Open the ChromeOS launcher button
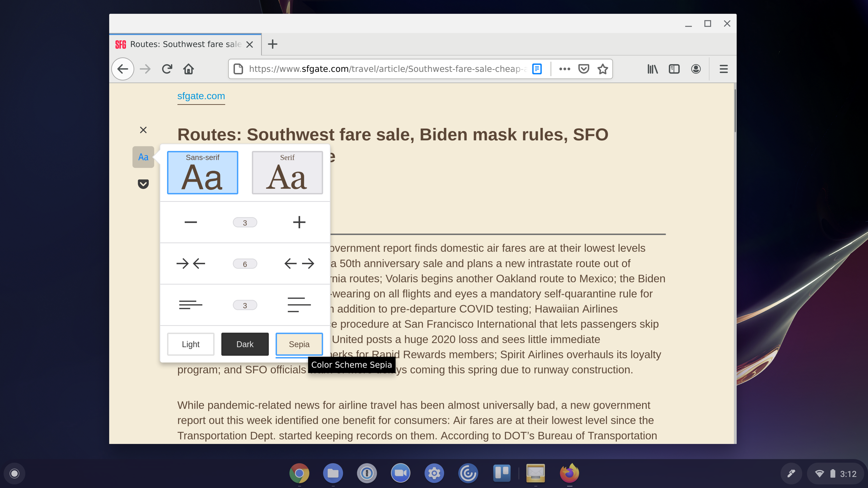This screenshot has width=868, height=488. point(14,474)
